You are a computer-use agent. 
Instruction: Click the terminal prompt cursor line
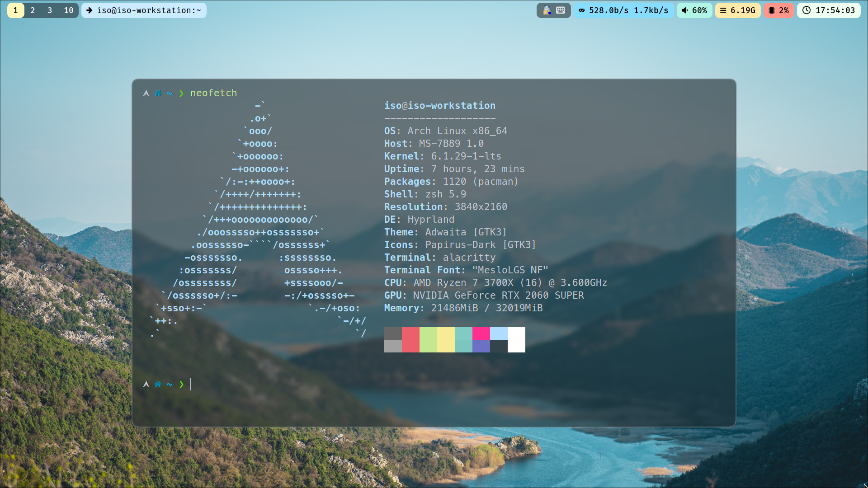[191, 384]
